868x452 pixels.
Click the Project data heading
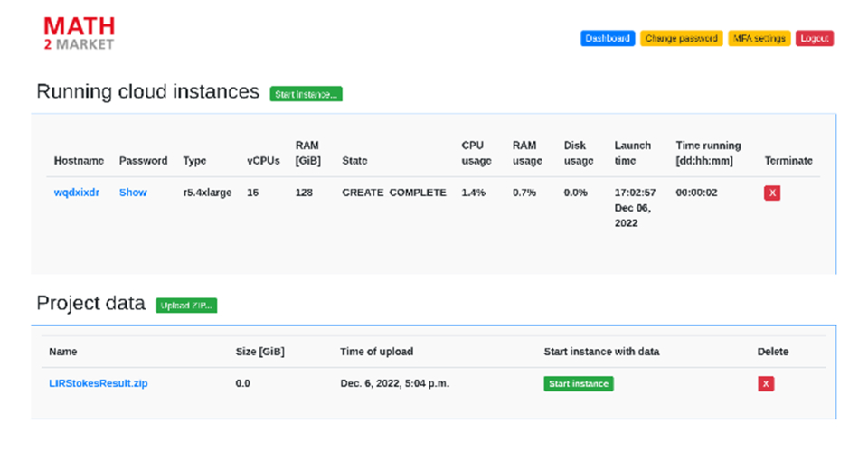pyautogui.click(x=90, y=304)
